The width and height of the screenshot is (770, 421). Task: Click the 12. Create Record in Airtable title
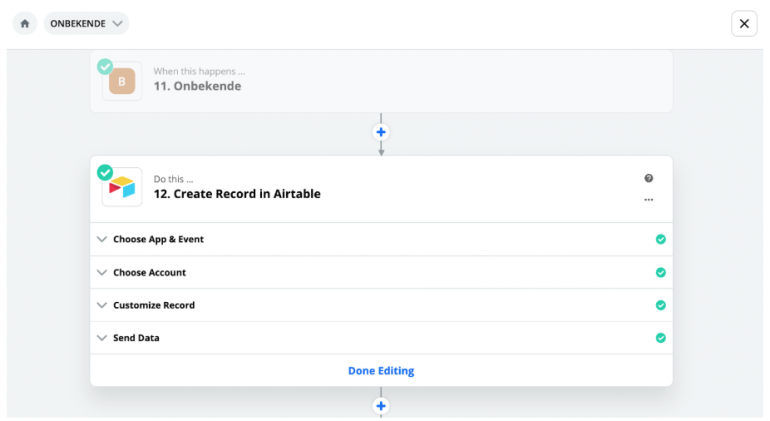tap(237, 194)
